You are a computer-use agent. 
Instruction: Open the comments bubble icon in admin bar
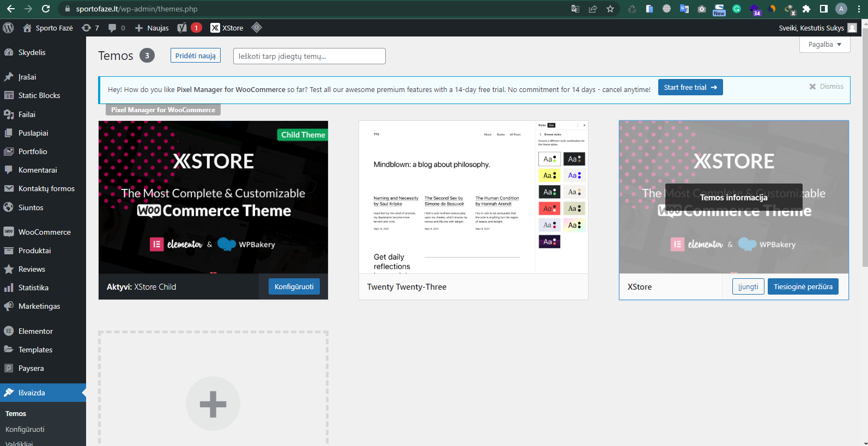coord(112,28)
